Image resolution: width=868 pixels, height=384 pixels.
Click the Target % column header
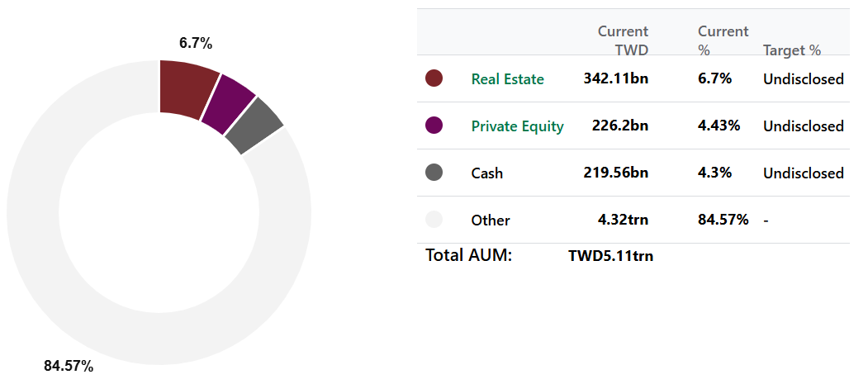791,50
